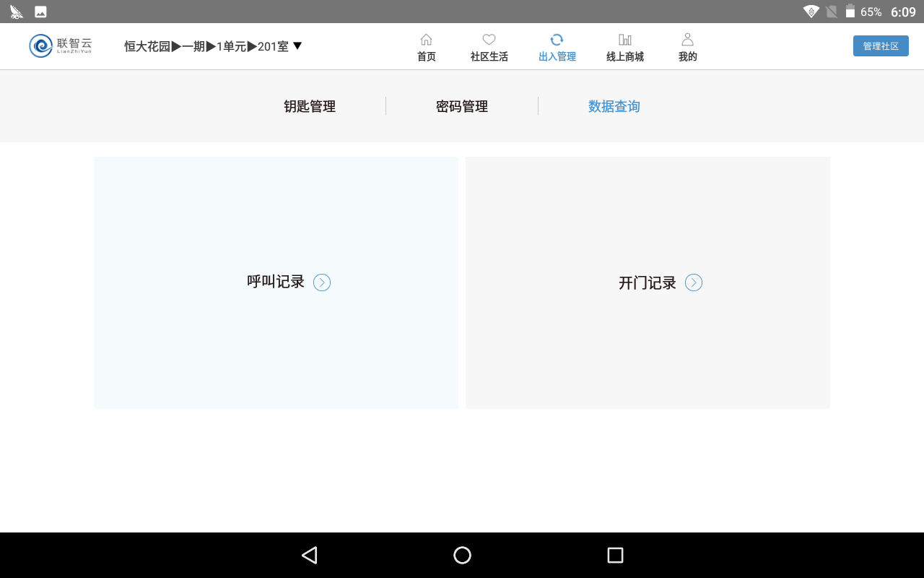This screenshot has height=578, width=924.
Task: Click arrow icon beside 呼叫记录
Action: click(x=322, y=282)
